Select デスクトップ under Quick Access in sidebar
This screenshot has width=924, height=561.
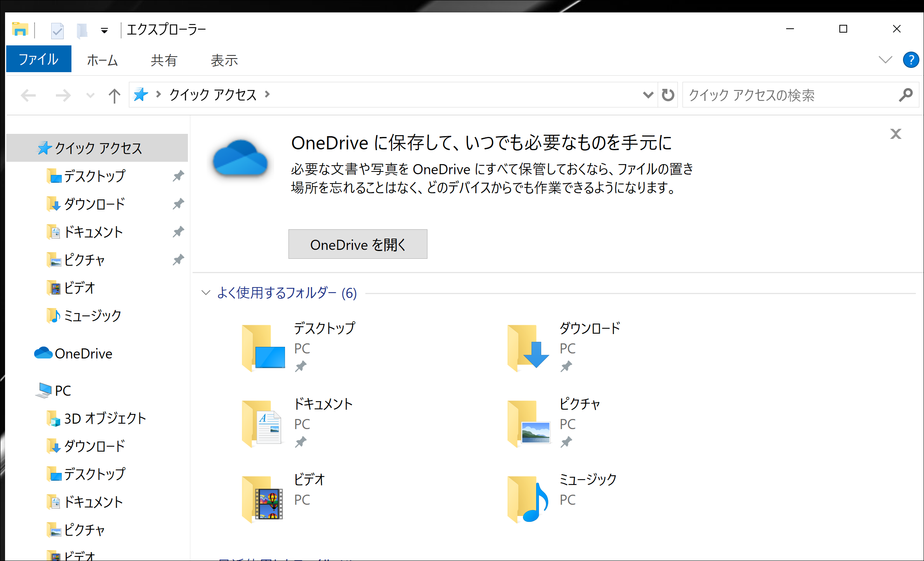coord(94,176)
